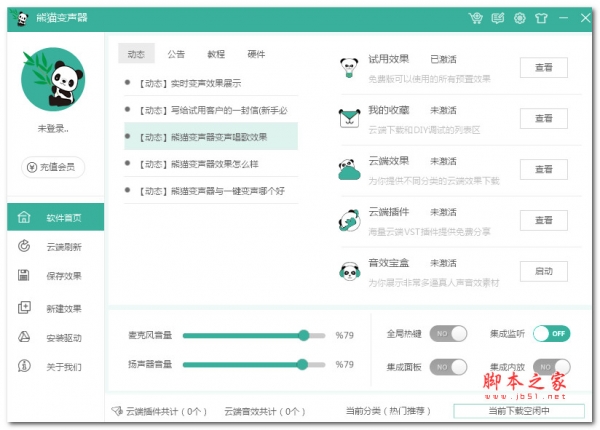Viewport: 600px width, 430px height.
Task: Click the panda cloud icon for 云端效果
Action: point(349,169)
